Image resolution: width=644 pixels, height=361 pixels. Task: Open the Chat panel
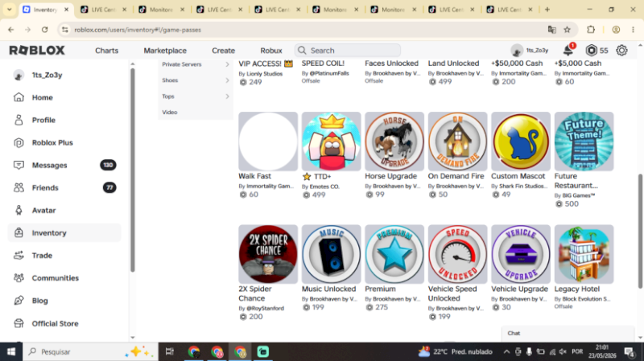click(x=568, y=334)
